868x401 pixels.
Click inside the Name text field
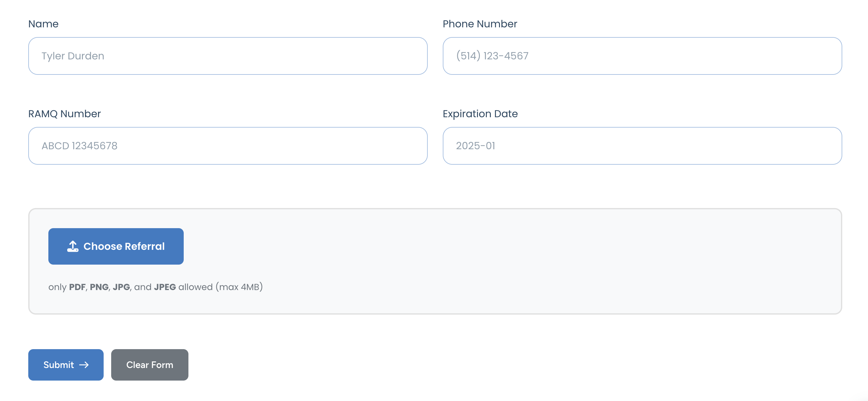click(227, 56)
